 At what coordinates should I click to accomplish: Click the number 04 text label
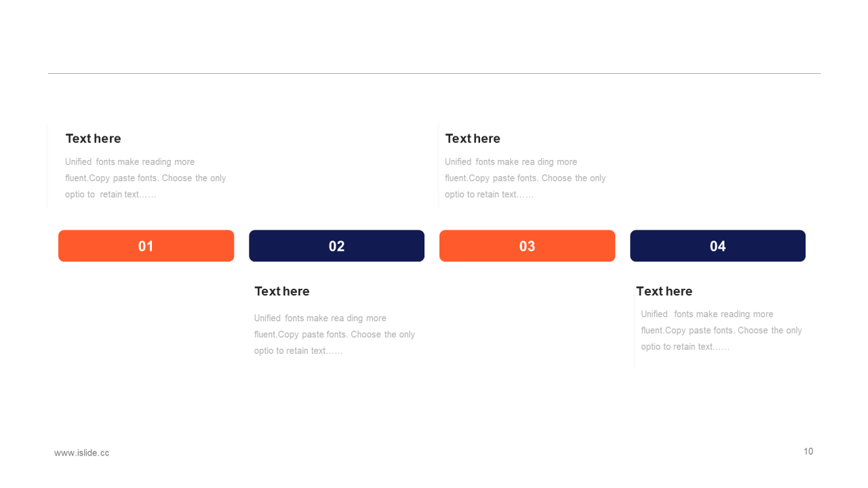717,246
